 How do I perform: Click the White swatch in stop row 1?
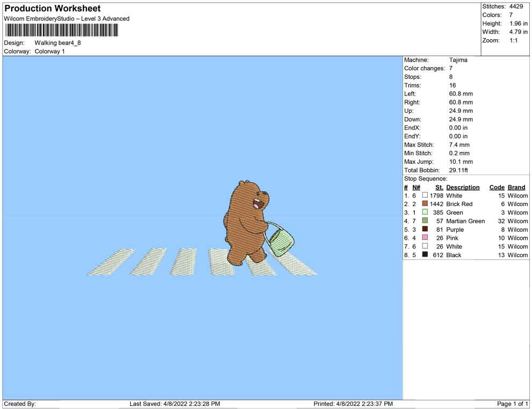click(x=425, y=196)
